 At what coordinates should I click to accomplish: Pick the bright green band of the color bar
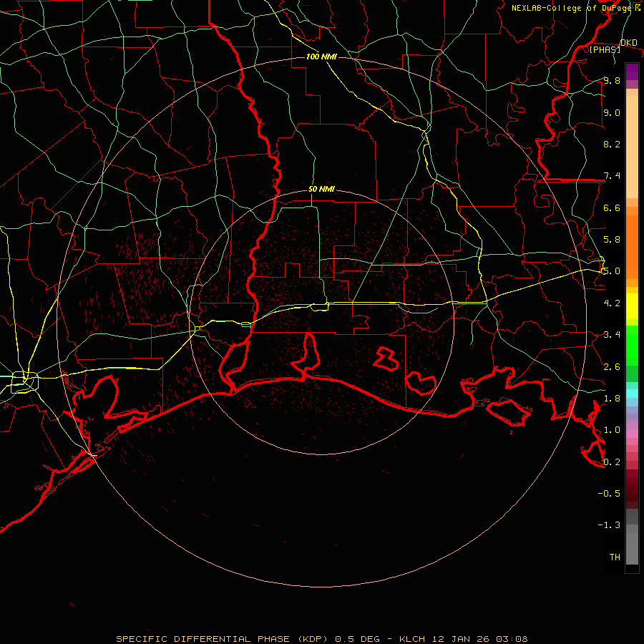tap(632, 344)
